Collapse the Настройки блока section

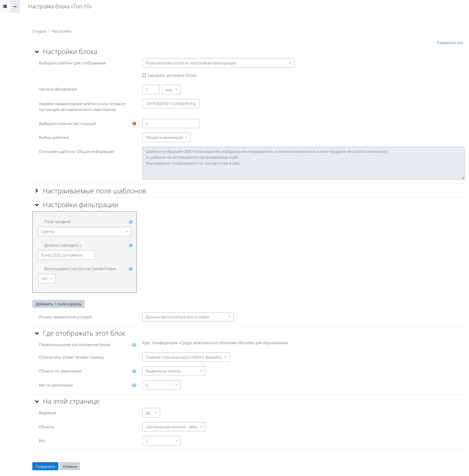pos(37,52)
